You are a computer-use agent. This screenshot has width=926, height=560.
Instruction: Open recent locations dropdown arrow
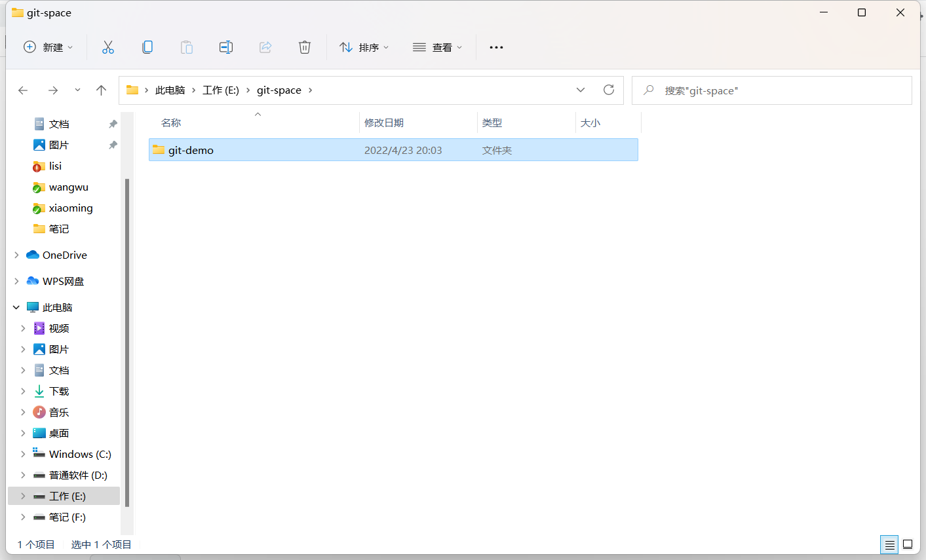click(x=77, y=90)
